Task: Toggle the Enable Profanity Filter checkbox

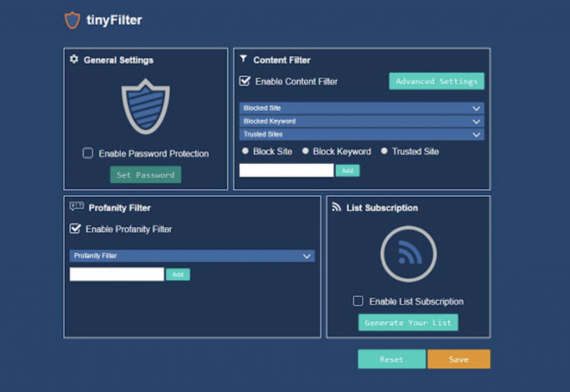Action: (x=75, y=228)
